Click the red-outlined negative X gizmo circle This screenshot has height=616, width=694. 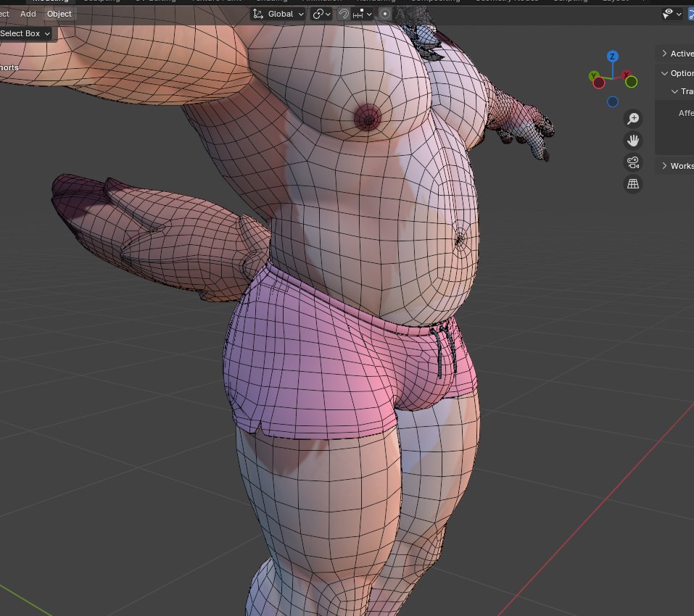(599, 83)
